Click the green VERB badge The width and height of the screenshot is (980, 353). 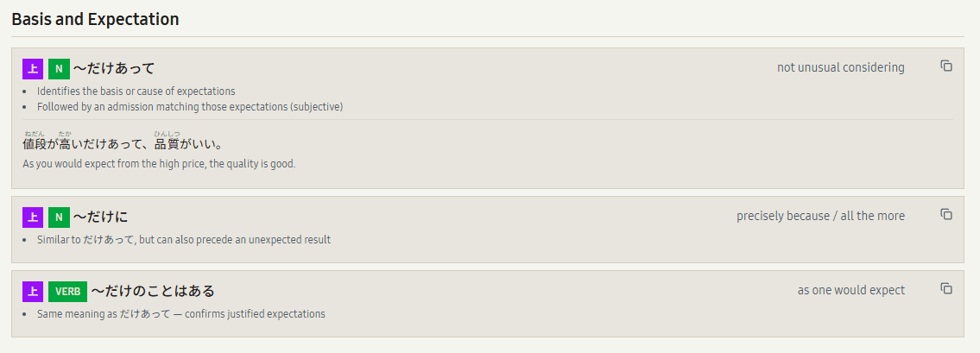tap(67, 291)
